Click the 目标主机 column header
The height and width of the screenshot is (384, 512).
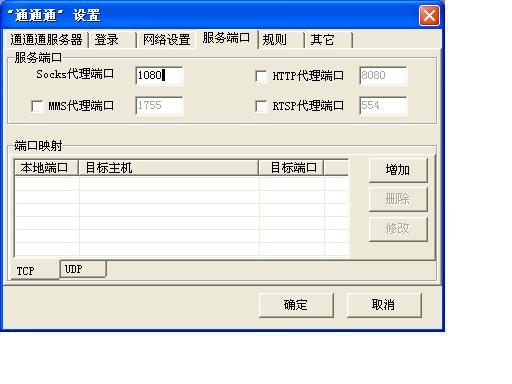tap(168, 167)
